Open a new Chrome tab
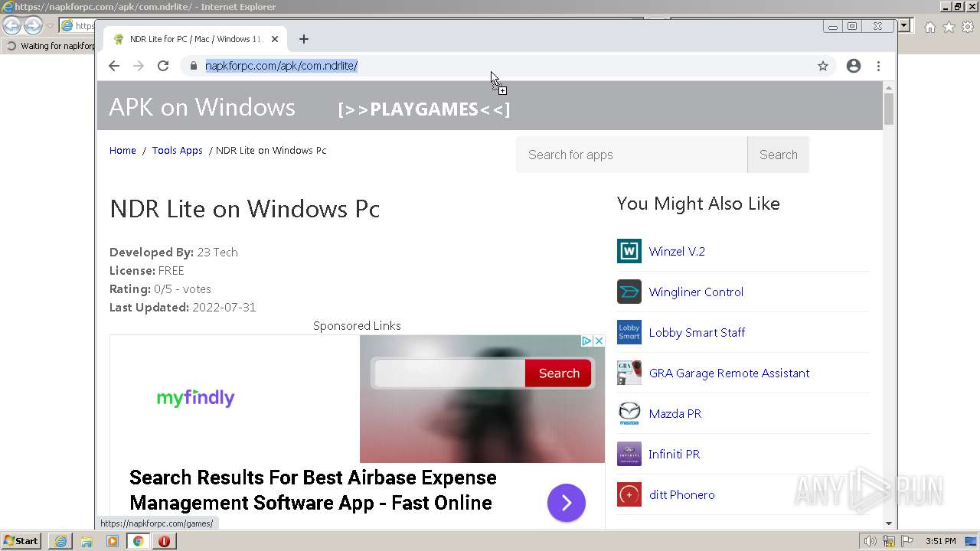980x551 pixels. tap(304, 39)
